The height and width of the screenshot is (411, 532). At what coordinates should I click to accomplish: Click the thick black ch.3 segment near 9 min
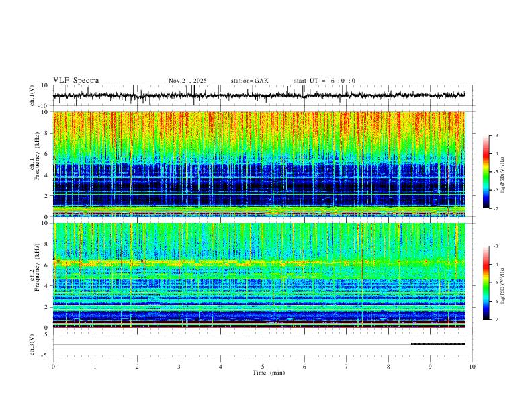click(438, 344)
